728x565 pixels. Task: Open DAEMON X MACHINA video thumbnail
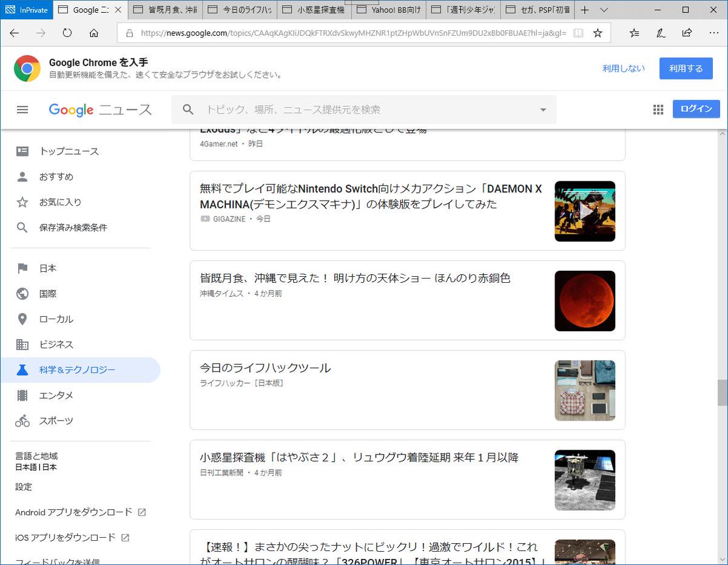[585, 211]
